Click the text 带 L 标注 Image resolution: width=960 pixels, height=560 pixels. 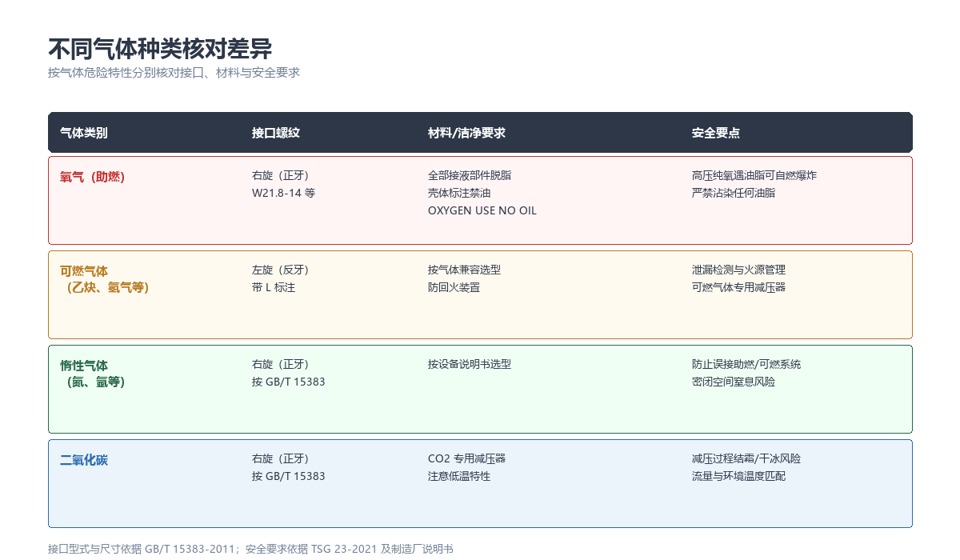[274, 287]
